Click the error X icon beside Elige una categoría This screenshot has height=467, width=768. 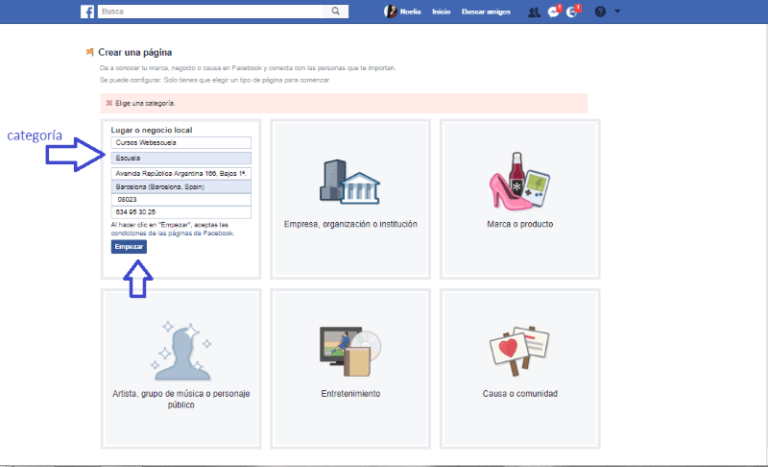pos(109,103)
